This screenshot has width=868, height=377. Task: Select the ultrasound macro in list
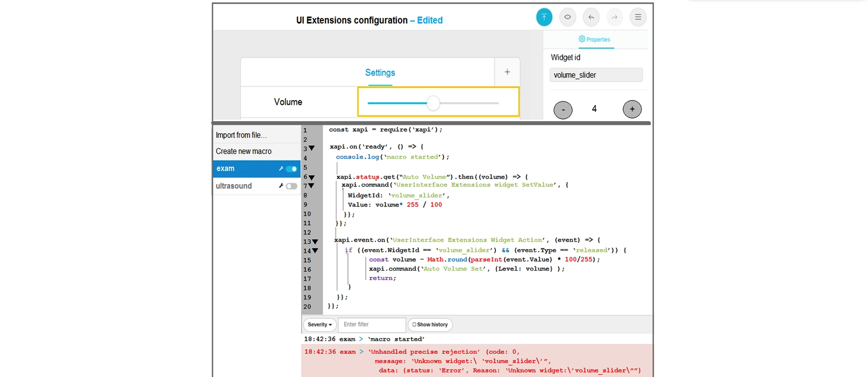256,186
